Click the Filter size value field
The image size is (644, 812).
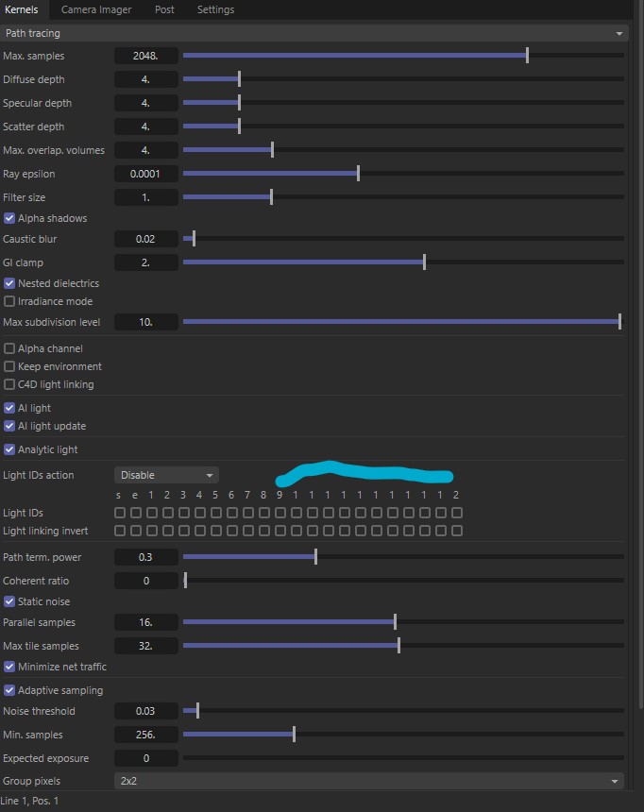pos(146,197)
